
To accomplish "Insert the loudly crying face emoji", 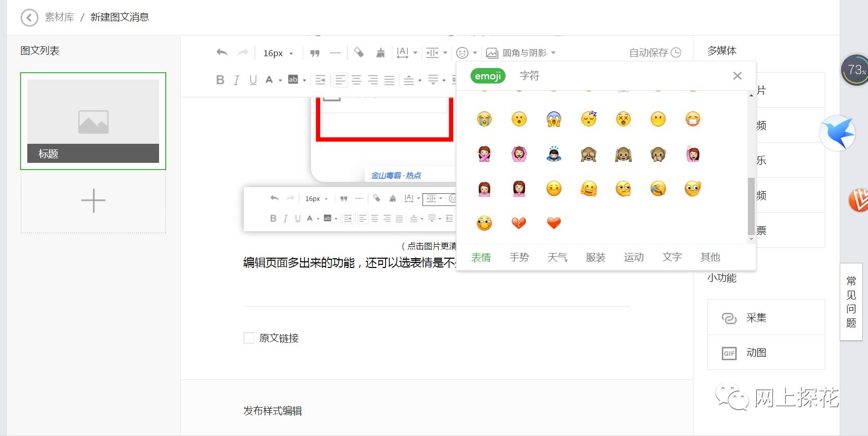I will [x=484, y=119].
